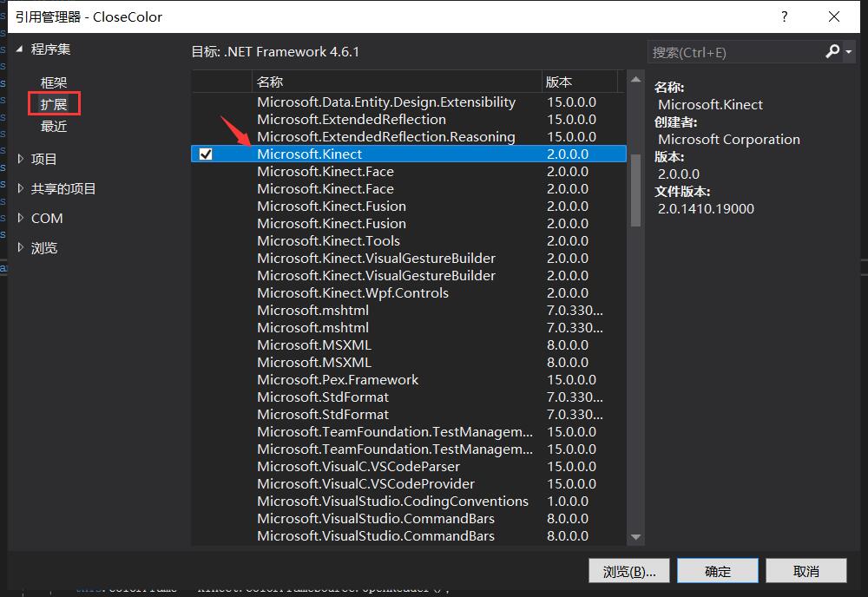Open the search options dropdown arrow
Screen dimensions: 868x597
point(849,52)
